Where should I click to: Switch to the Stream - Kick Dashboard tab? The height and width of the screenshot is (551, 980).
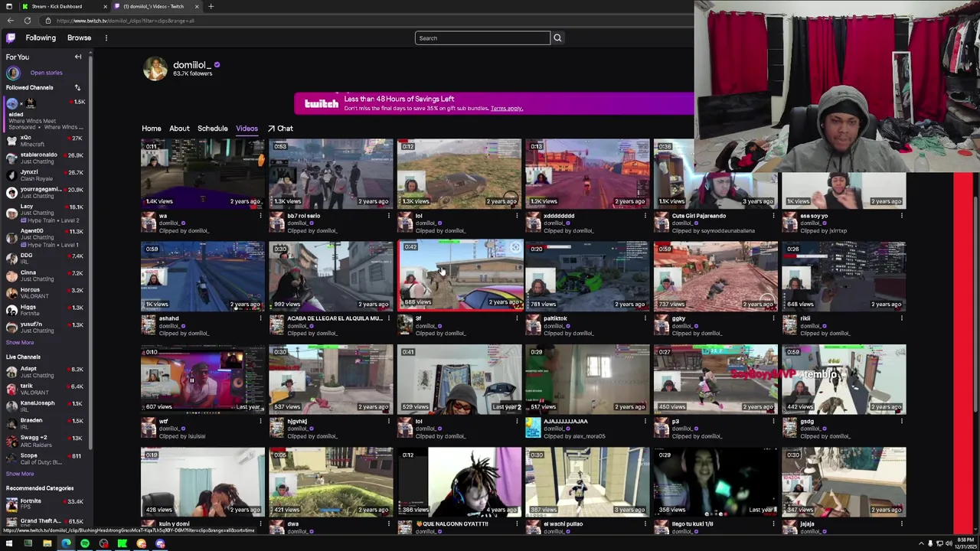[x=57, y=6]
